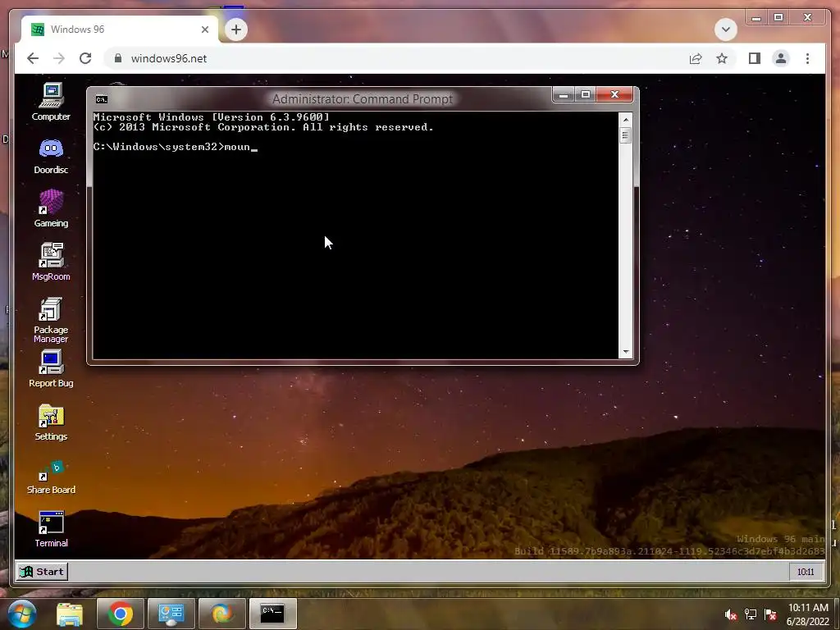Viewport: 840px width, 630px height.
Task: Open the Firefox-like browser taskbar icon
Action: [x=221, y=614]
